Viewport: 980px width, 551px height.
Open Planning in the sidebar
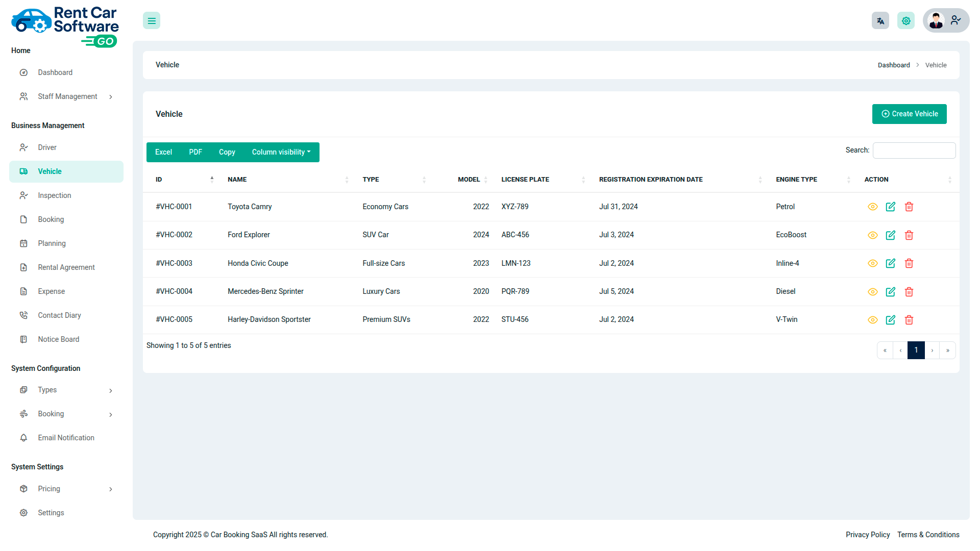point(66,243)
